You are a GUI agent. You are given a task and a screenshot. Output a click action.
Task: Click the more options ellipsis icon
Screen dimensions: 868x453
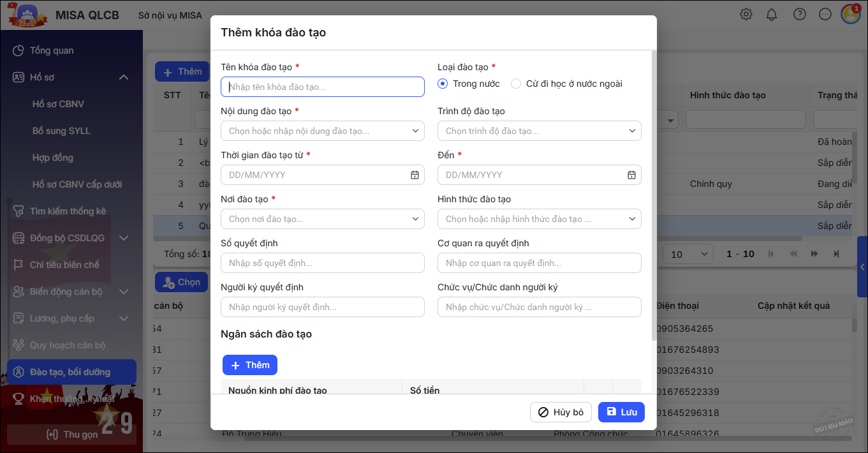tap(825, 15)
